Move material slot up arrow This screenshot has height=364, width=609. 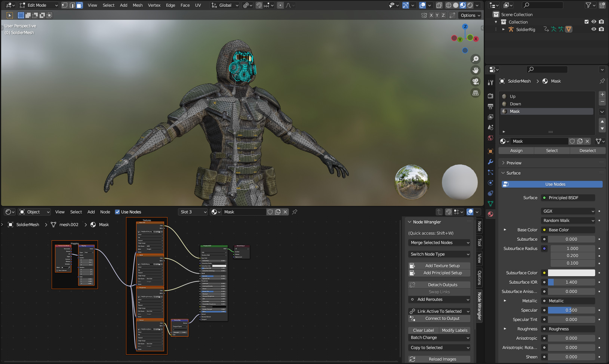pyautogui.click(x=602, y=121)
